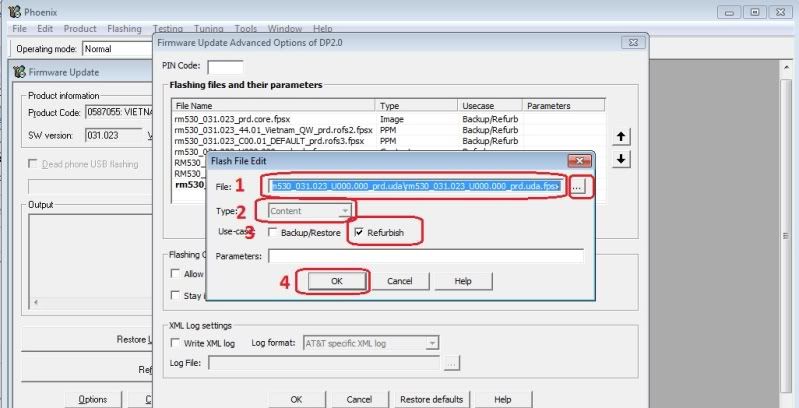Click Cancel in Advanced Options dialog
The image size is (799, 408).
[359, 399]
